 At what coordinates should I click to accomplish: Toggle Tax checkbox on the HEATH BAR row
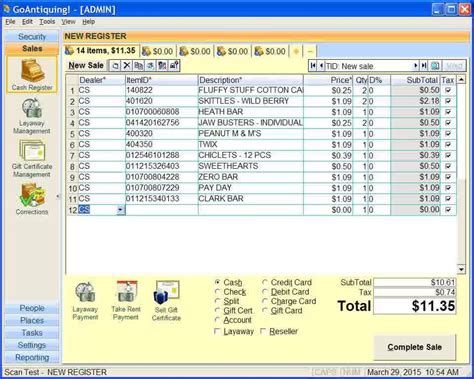(448, 112)
